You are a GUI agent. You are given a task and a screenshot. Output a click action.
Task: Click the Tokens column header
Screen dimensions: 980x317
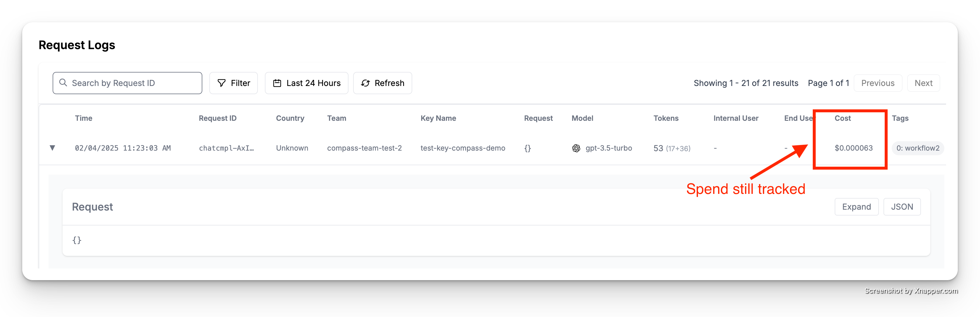click(x=666, y=118)
